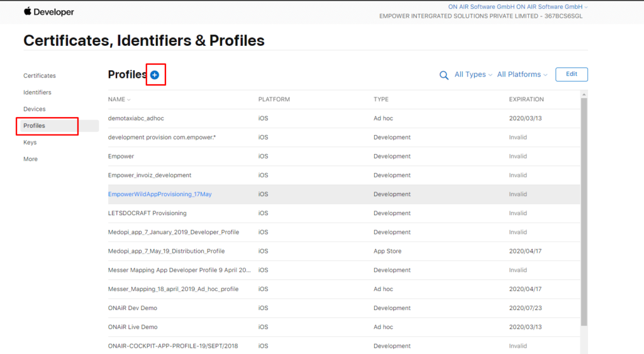
Task: Click the EXPIRATION column header
Action: point(526,99)
